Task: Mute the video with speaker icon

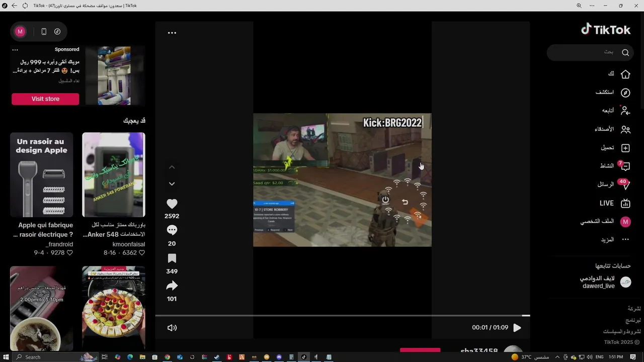Action: 172,328
